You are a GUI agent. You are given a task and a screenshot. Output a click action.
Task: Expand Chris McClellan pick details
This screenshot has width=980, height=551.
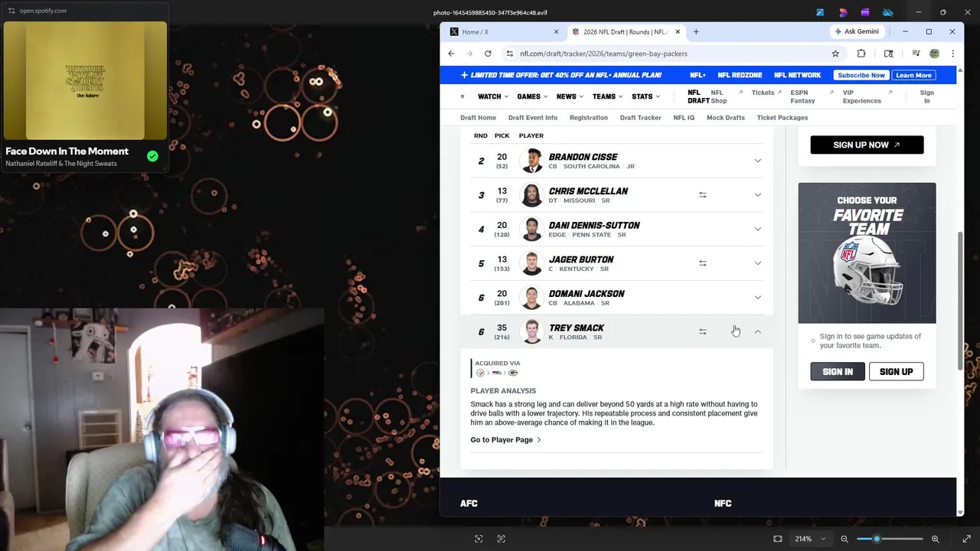pos(757,195)
